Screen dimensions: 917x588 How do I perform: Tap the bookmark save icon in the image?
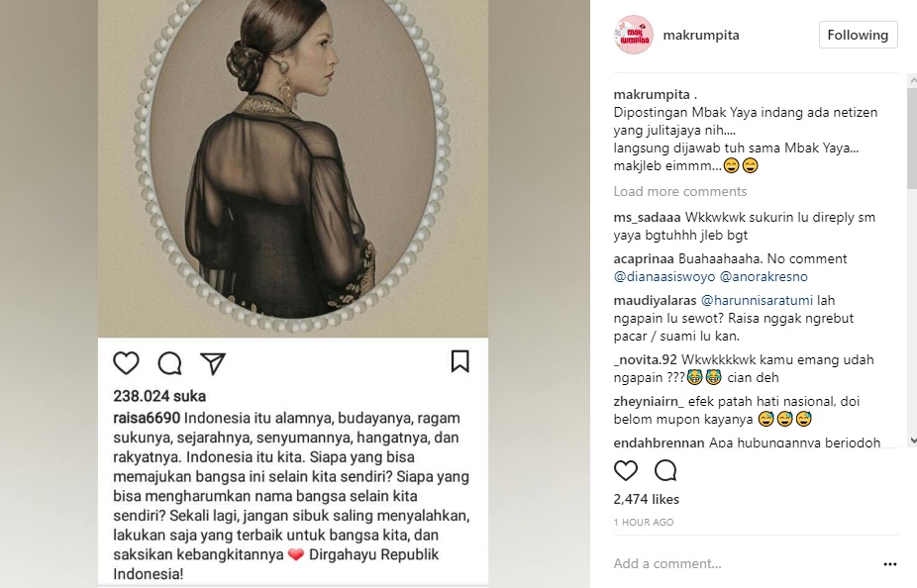click(x=460, y=361)
